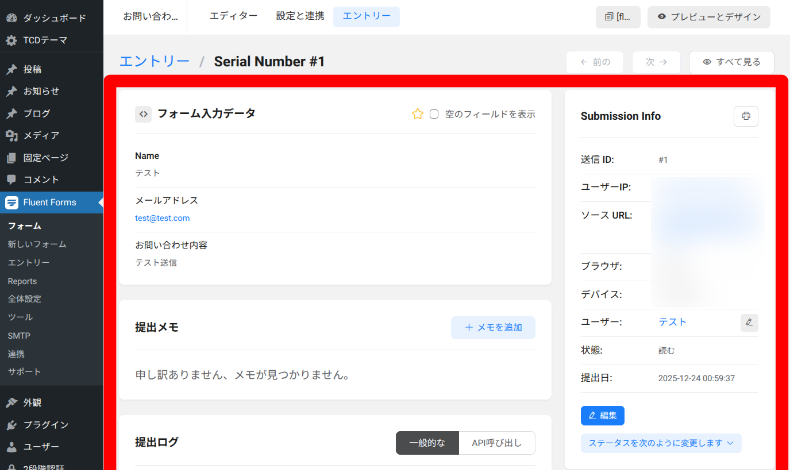Click the test@test.com email link
This screenshot has height=470, width=790.
(162, 218)
